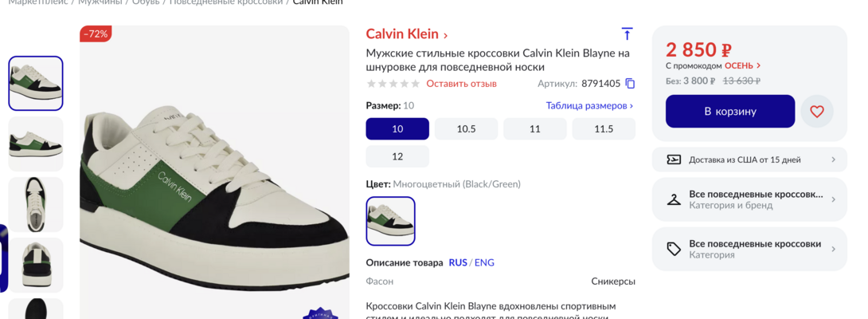Click the hanger category and brand icon

pos(674,199)
